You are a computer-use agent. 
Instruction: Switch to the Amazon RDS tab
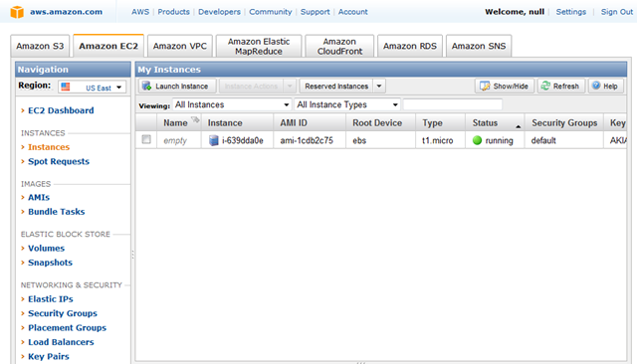click(410, 46)
